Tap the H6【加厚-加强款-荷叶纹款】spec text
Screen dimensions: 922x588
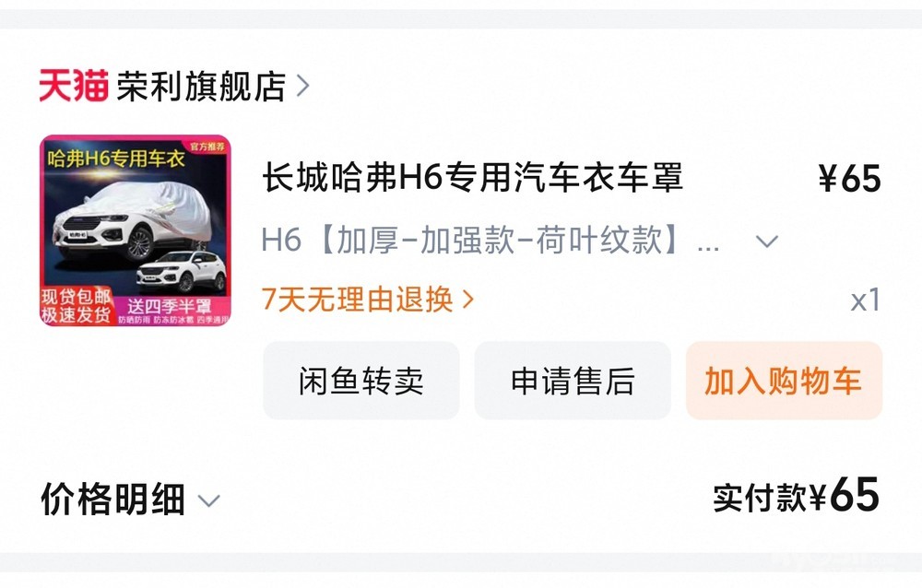[491, 241]
